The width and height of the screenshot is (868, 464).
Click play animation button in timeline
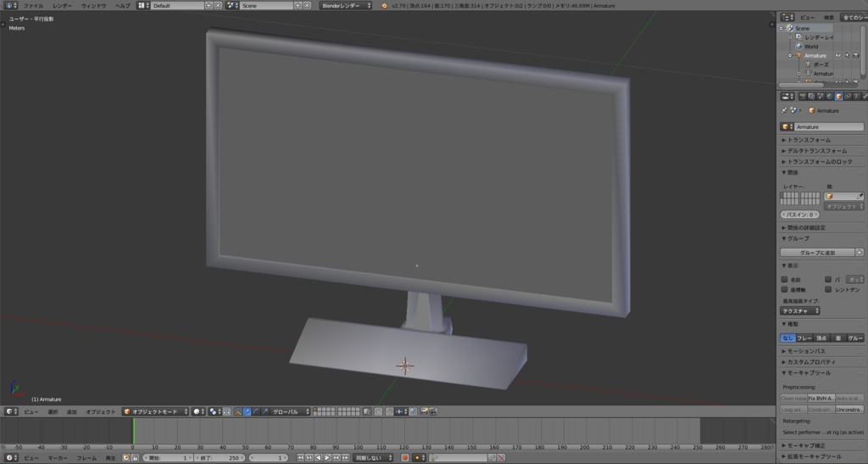327,458
